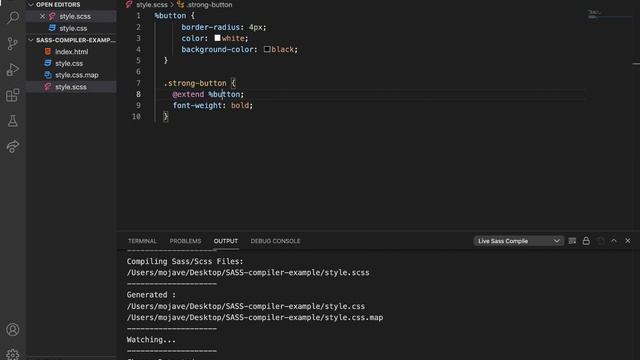Open the output log in editor

tap(600, 241)
